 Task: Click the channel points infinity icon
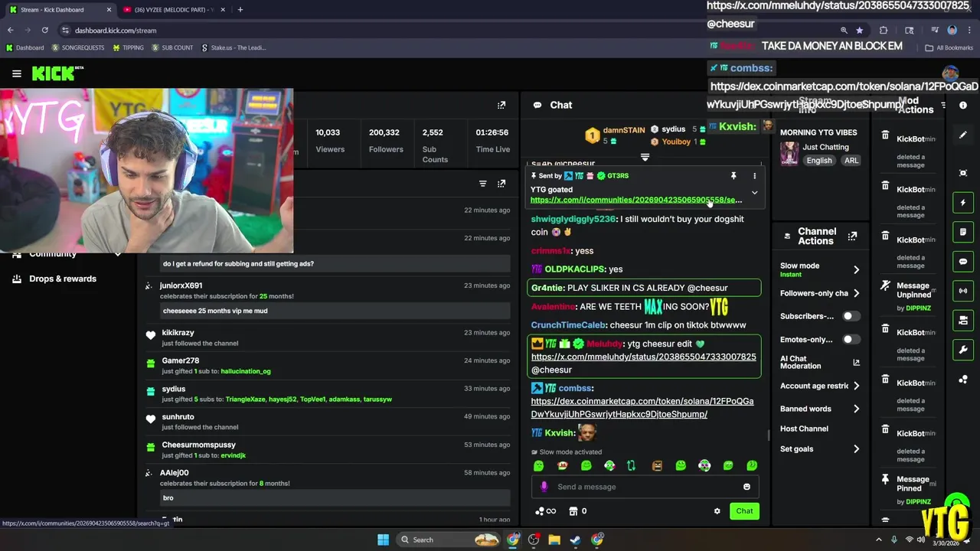coord(545,511)
